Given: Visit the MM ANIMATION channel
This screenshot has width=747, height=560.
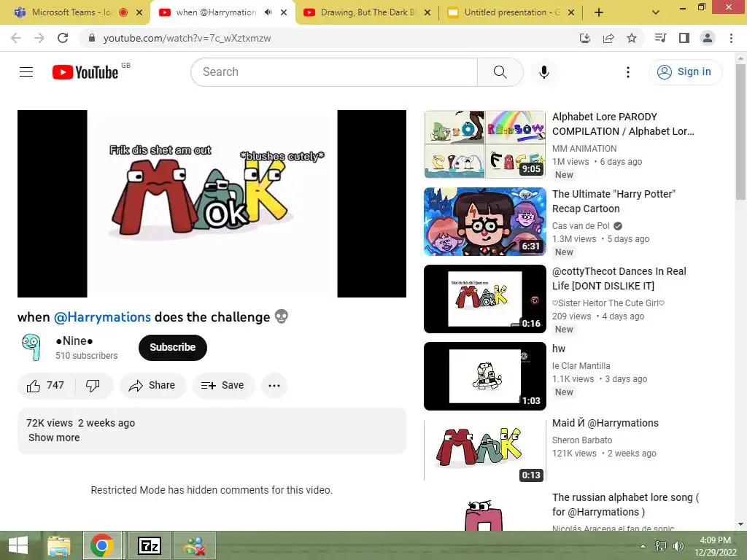Looking at the screenshot, I should click(x=584, y=149).
